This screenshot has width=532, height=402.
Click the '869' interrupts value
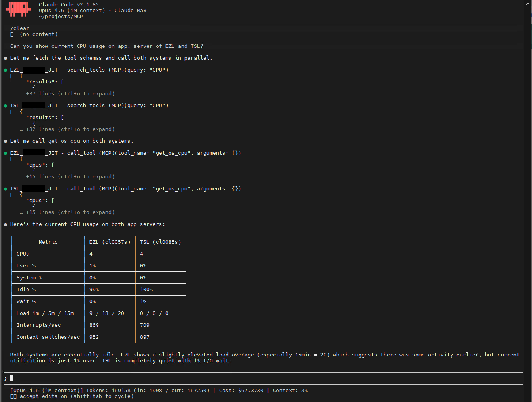pyautogui.click(x=94, y=325)
